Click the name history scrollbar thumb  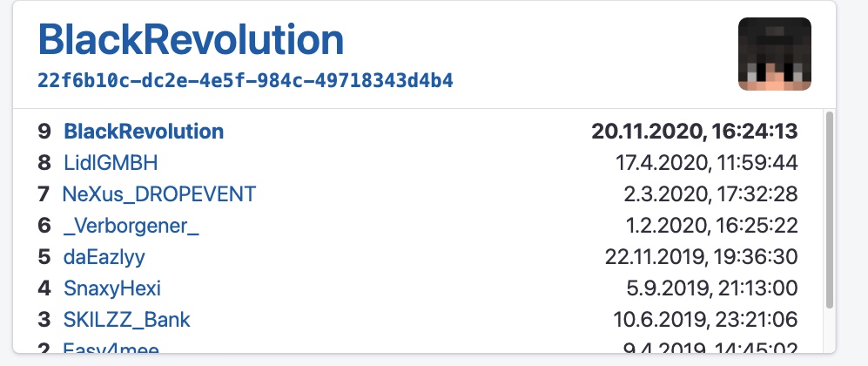829,210
